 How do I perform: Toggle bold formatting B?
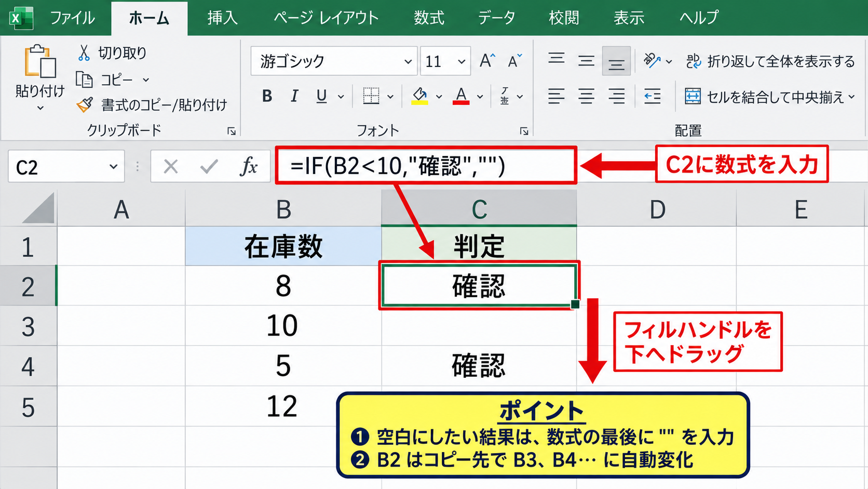pyautogui.click(x=267, y=96)
